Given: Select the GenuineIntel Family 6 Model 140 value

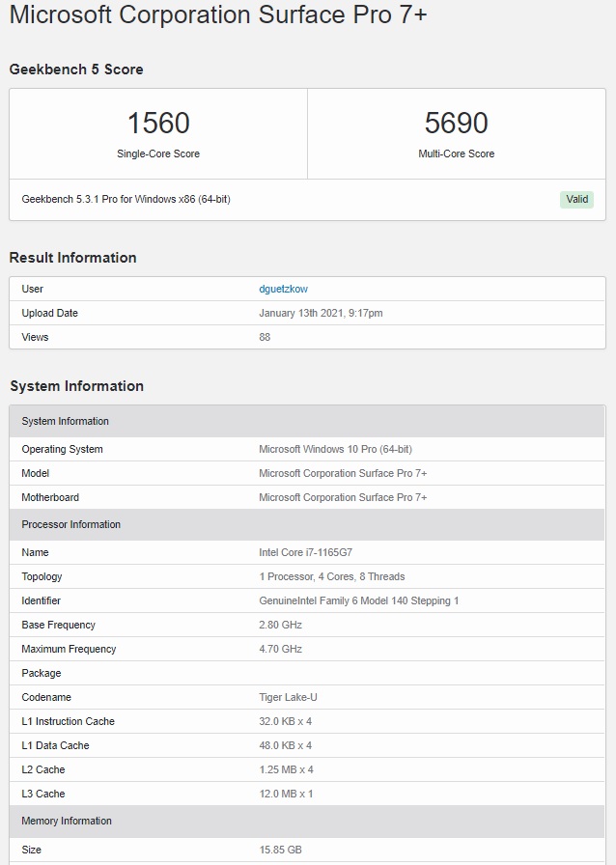Looking at the screenshot, I should (359, 600).
